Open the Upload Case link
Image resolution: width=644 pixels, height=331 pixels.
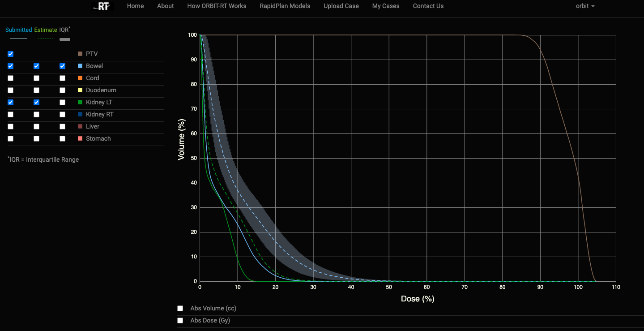(x=341, y=6)
